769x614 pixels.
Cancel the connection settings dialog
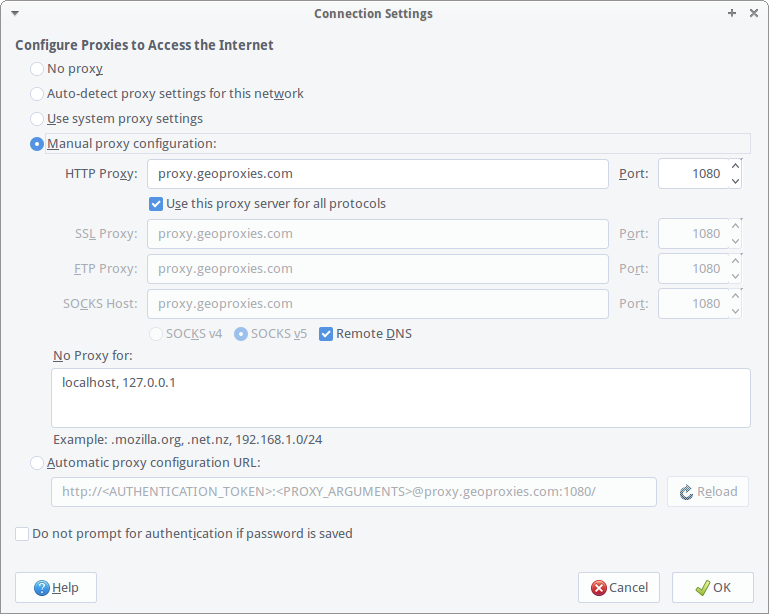point(619,588)
